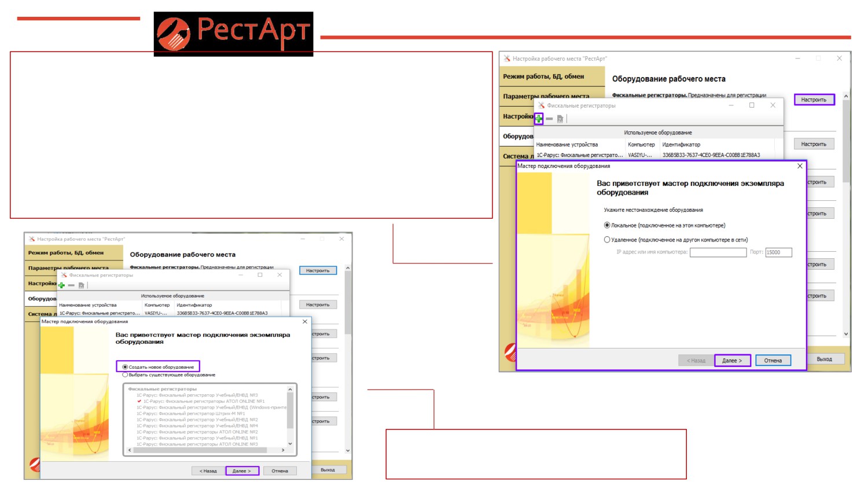The height and width of the screenshot is (488, 868).
Task: Click the highlighted Настроить button, upper-right screenshot
Action: click(814, 100)
